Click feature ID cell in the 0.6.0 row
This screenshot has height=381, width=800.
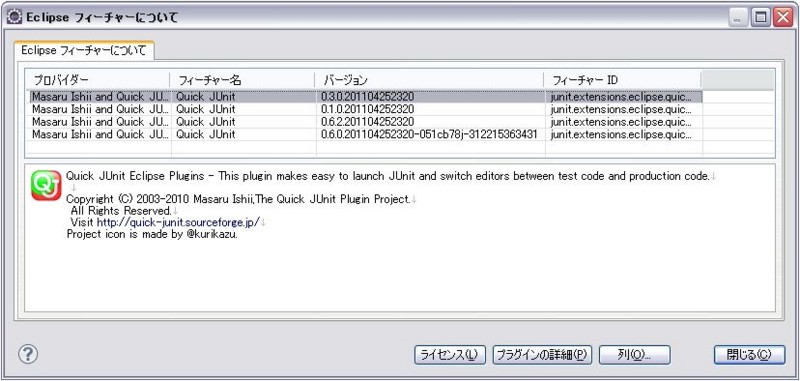621,135
